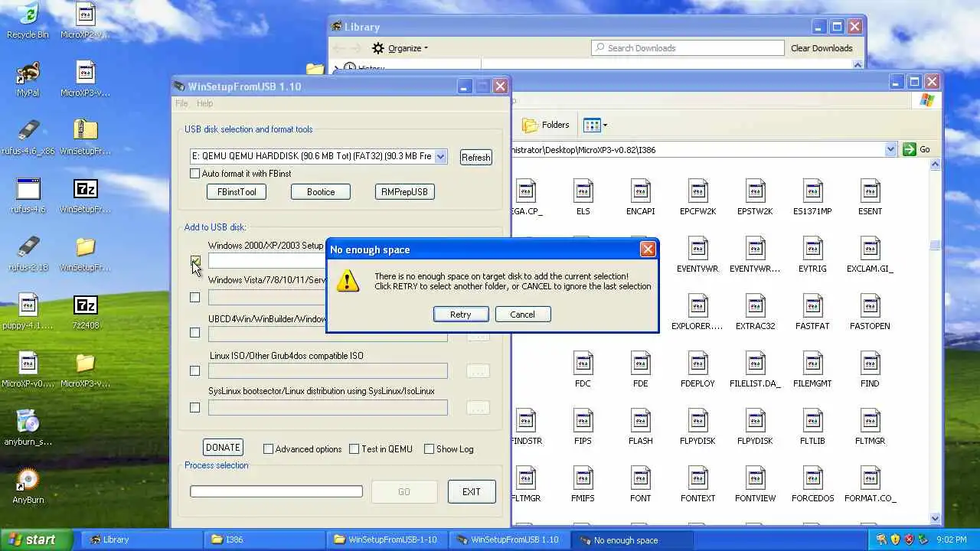Screen dimensions: 980x551
Task: Click the Linux ISO path field
Action: (x=328, y=371)
